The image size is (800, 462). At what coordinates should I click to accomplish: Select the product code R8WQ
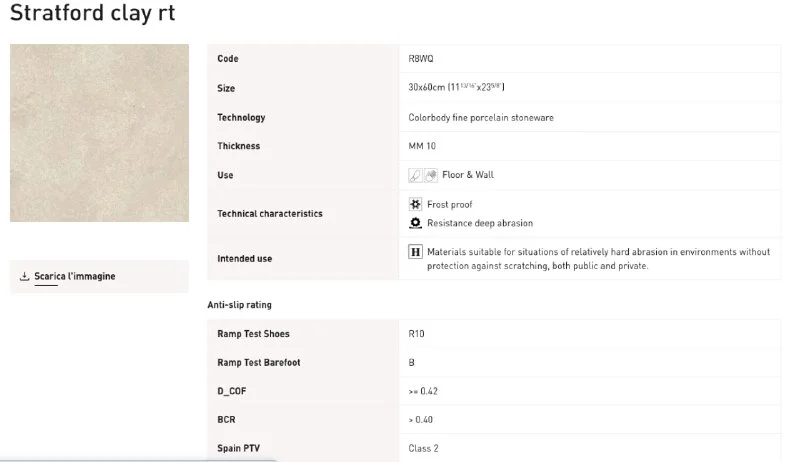coord(421,59)
